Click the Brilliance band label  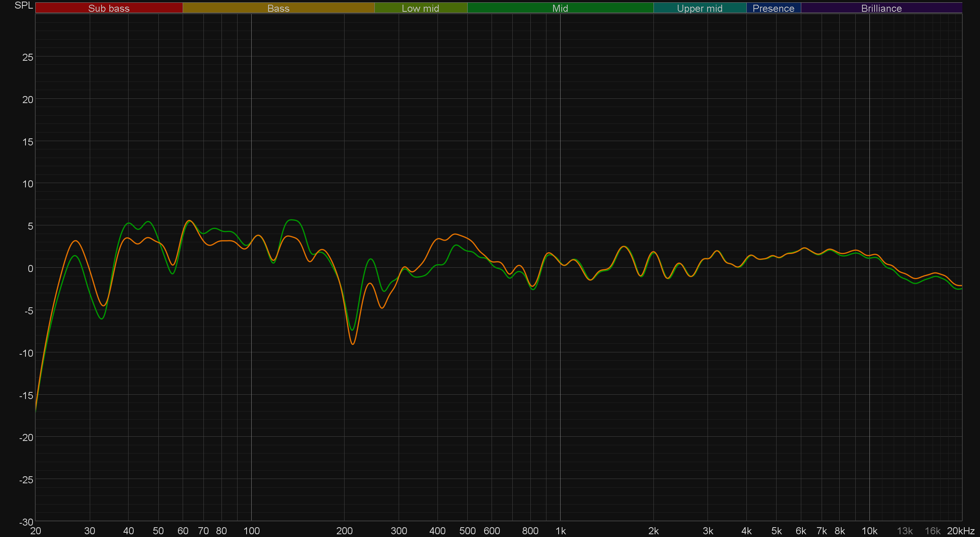[x=881, y=8]
